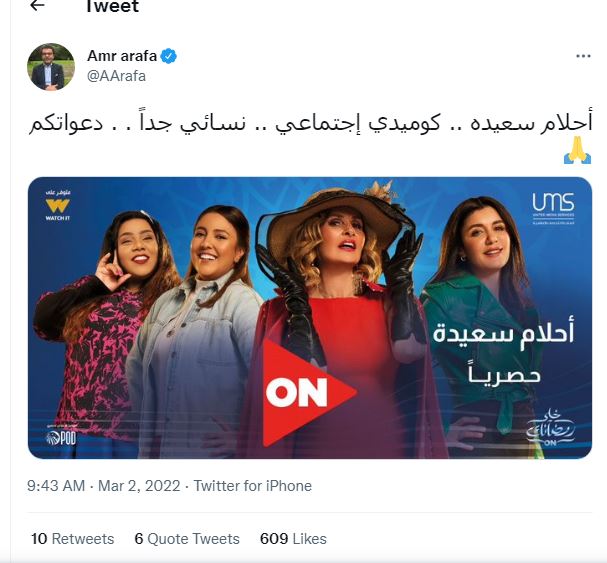The image size is (607, 563).
Task: View the 6 Quote Tweets list
Action: 187,539
